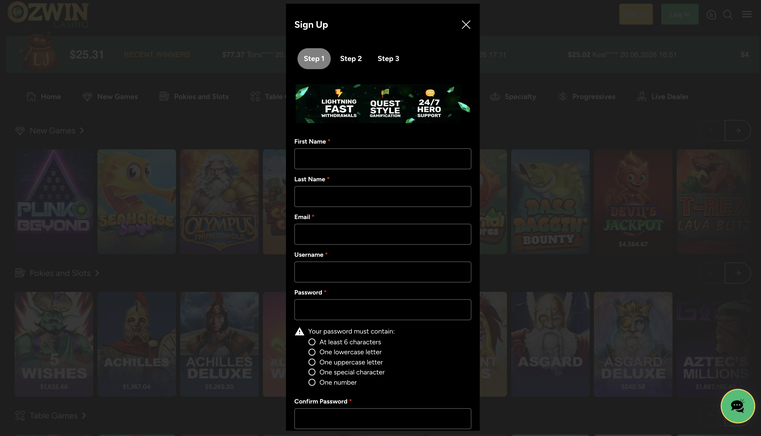This screenshot has width=761, height=436.
Task: Open Seahorse Surge game thumbnail
Action: 136,201
